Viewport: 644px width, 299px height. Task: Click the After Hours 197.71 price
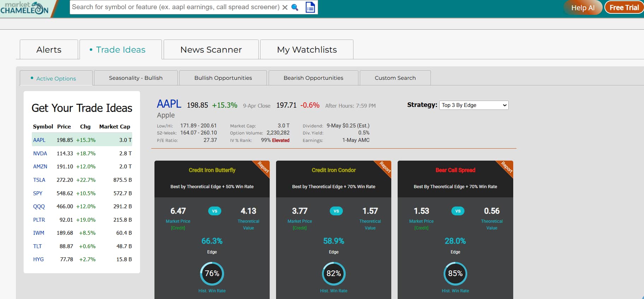(x=286, y=105)
